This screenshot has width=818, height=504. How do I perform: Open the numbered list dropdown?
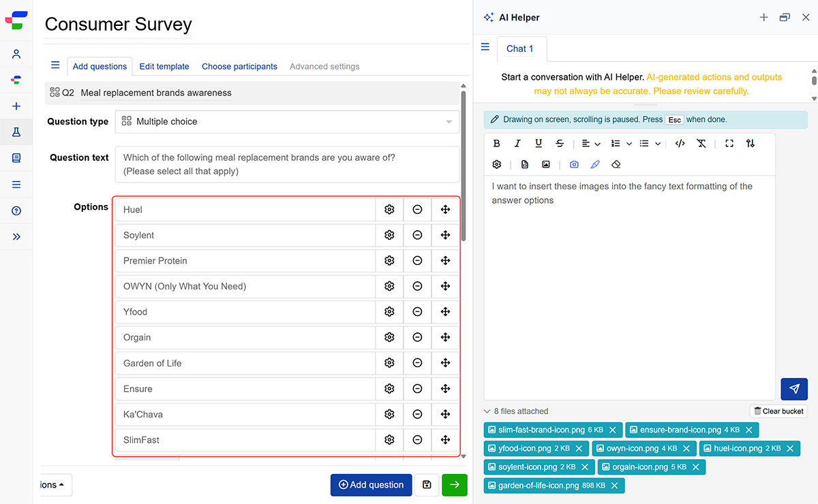(621, 144)
